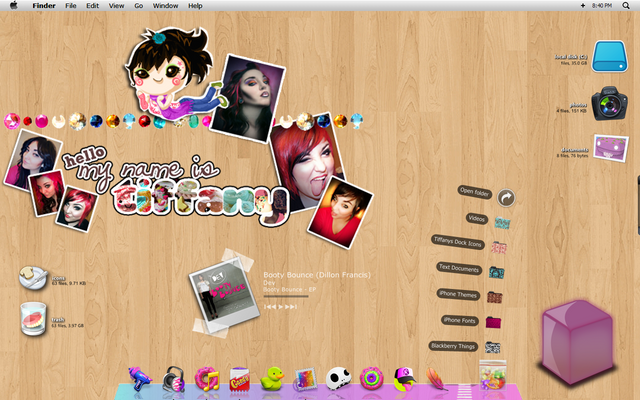Click the white skull dock icon
The image size is (640, 400).
[x=338, y=378]
